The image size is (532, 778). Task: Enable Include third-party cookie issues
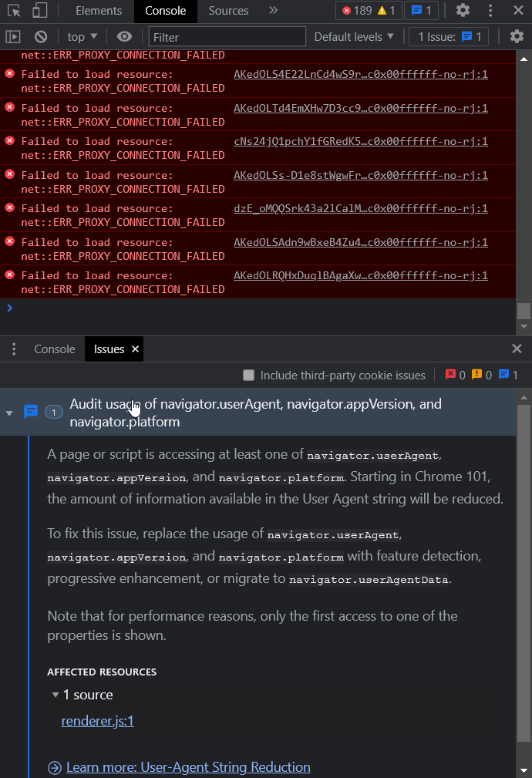(248, 376)
